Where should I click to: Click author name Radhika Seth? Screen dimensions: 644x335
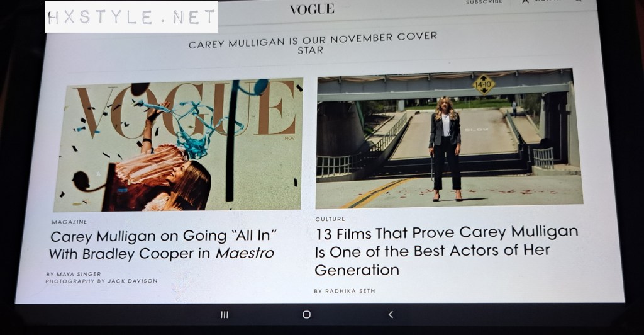[350, 291]
